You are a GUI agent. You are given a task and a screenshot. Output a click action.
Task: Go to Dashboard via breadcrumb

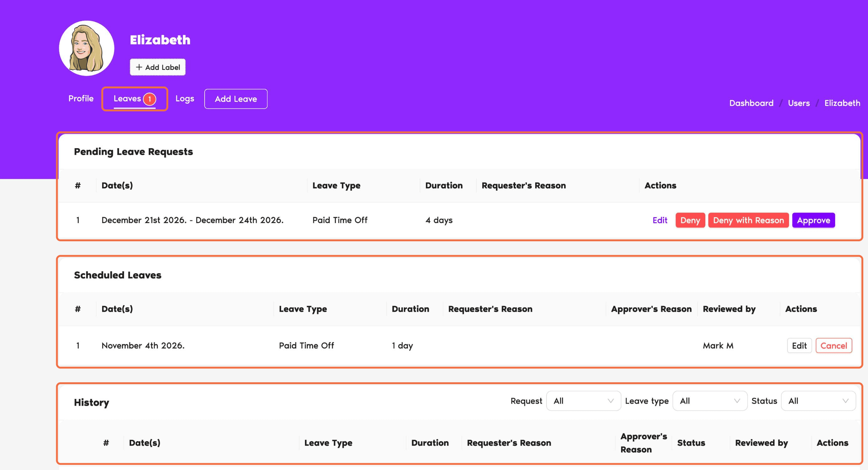click(751, 103)
